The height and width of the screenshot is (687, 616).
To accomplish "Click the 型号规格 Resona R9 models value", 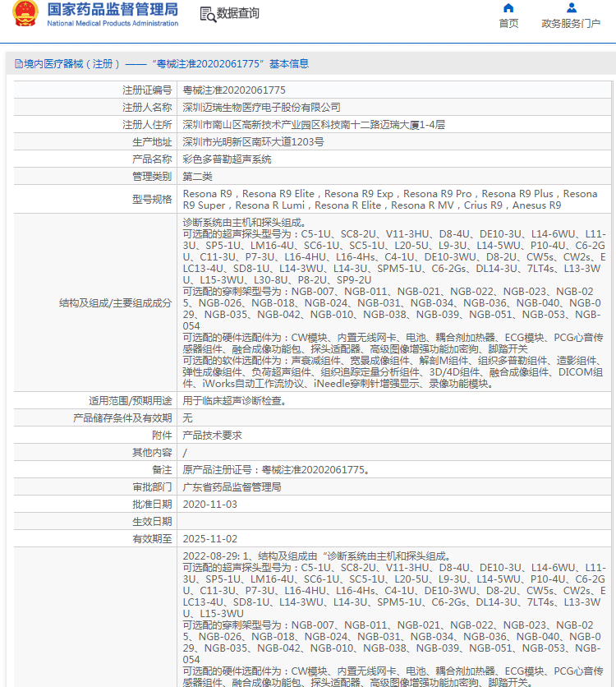I will tap(390, 200).
